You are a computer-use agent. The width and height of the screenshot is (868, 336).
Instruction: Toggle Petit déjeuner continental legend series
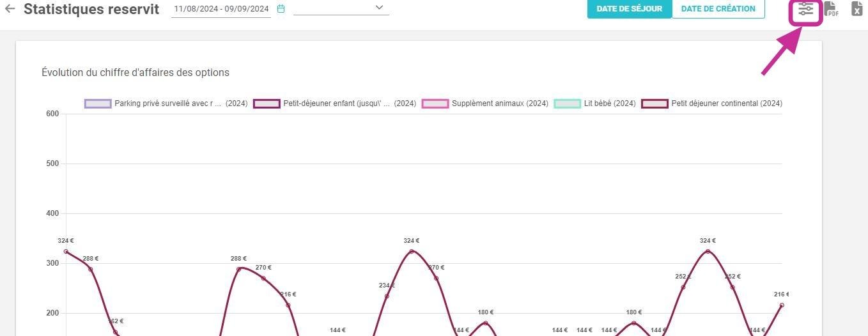pos(712,103)
